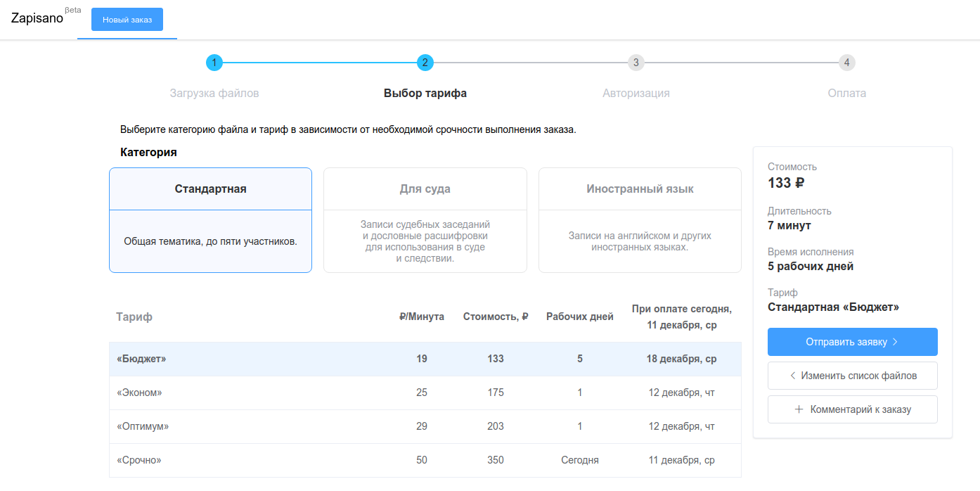Click the Тариф column header
Image resolution: width=980 pixels, height=491 pixels.
pos(134,317)
